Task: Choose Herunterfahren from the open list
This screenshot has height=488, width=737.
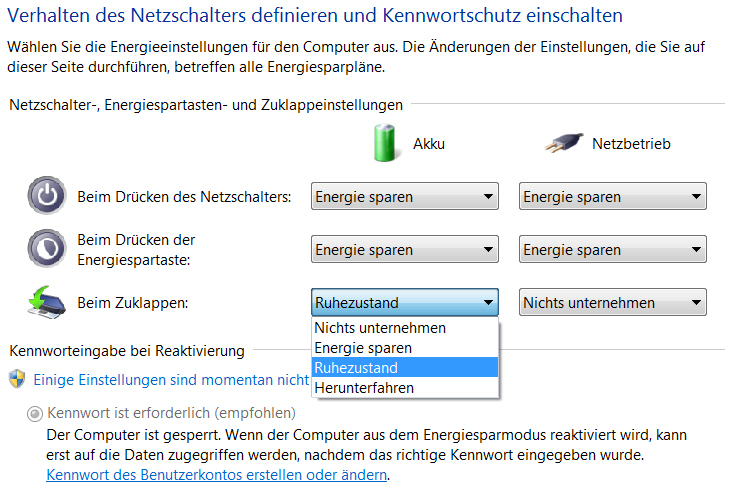Action: pos(364,387)
